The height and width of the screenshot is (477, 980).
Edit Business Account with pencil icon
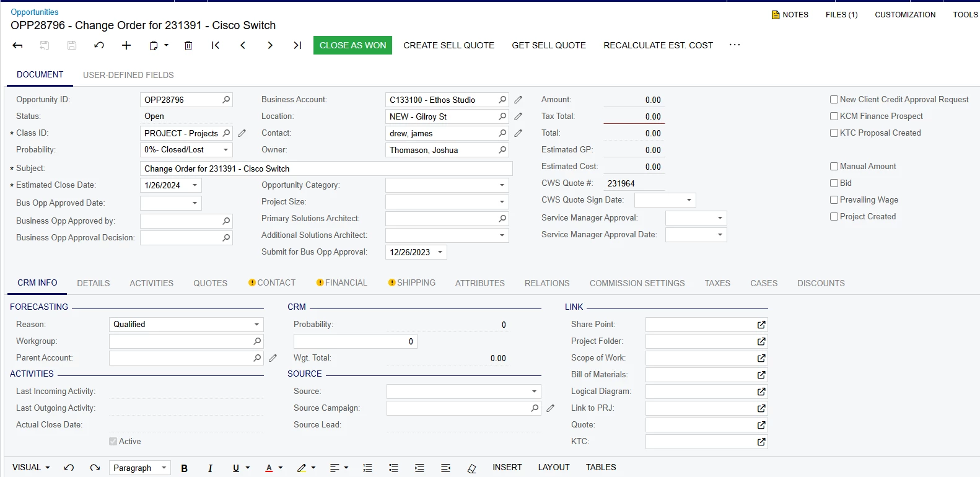[518, 100]
